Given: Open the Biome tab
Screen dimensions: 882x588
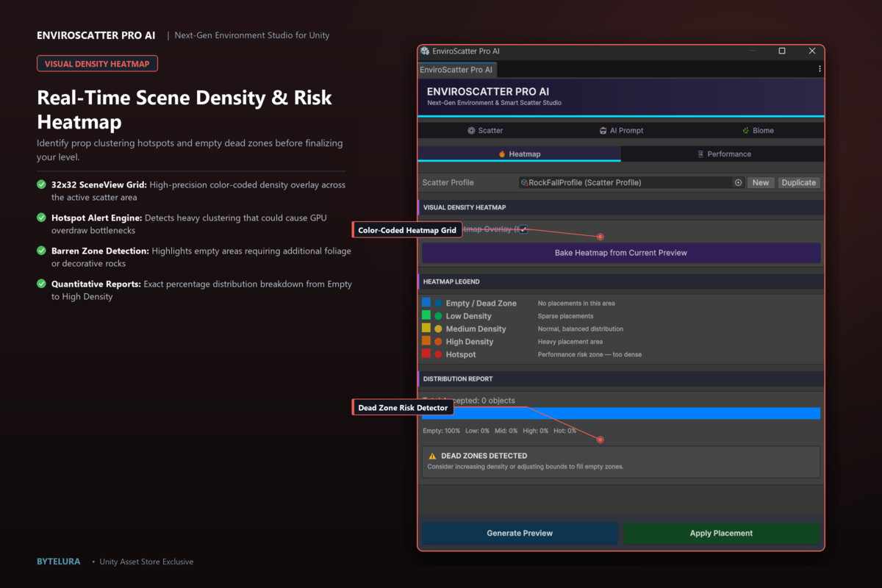Looking at the screenshot, I should pos(757,130).
